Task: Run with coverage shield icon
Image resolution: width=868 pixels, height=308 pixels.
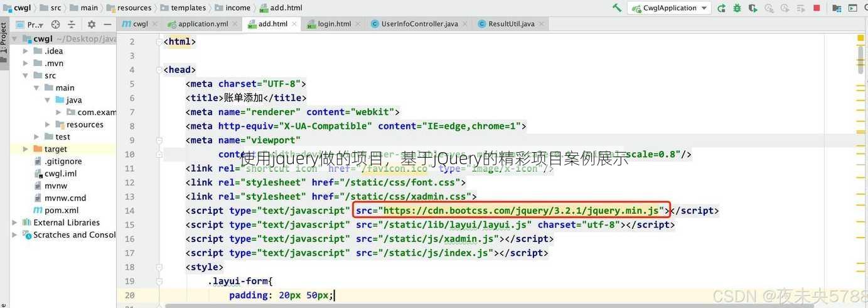Action: [752, 8]
